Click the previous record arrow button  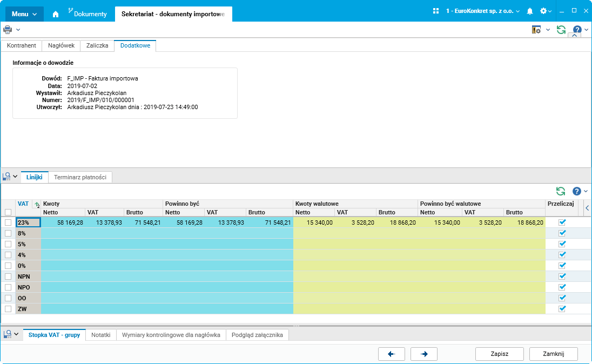coord(392,354)
